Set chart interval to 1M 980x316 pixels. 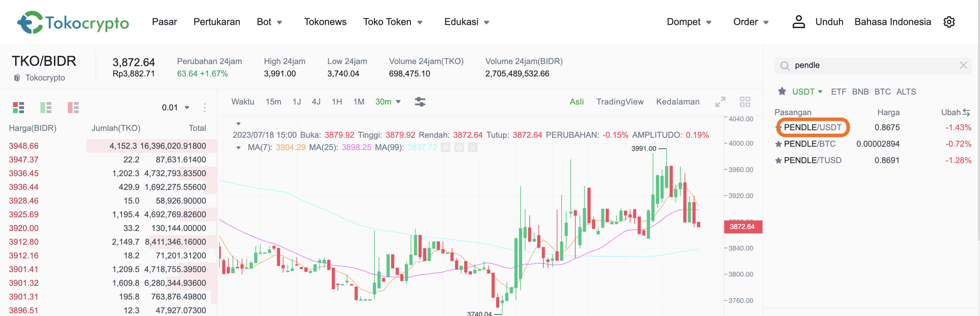359,102
